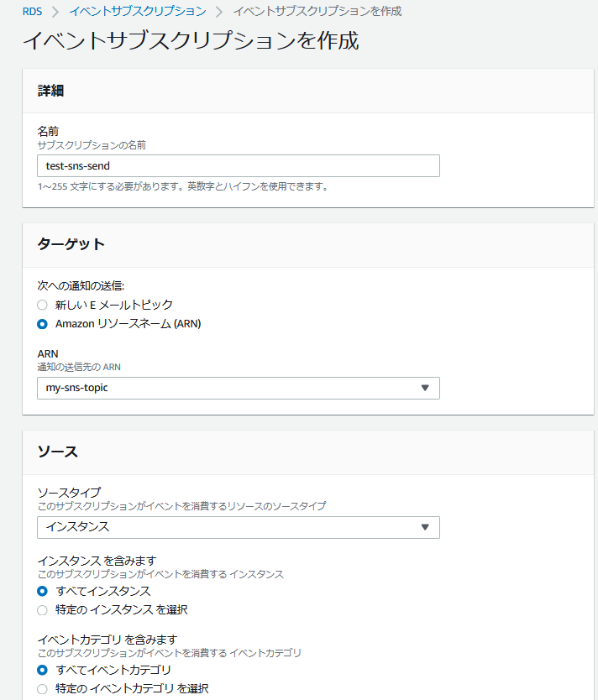This screenshot has height=700, width=598.
Task: Click the first breadcrumb chevron separator
Action: 55,12
